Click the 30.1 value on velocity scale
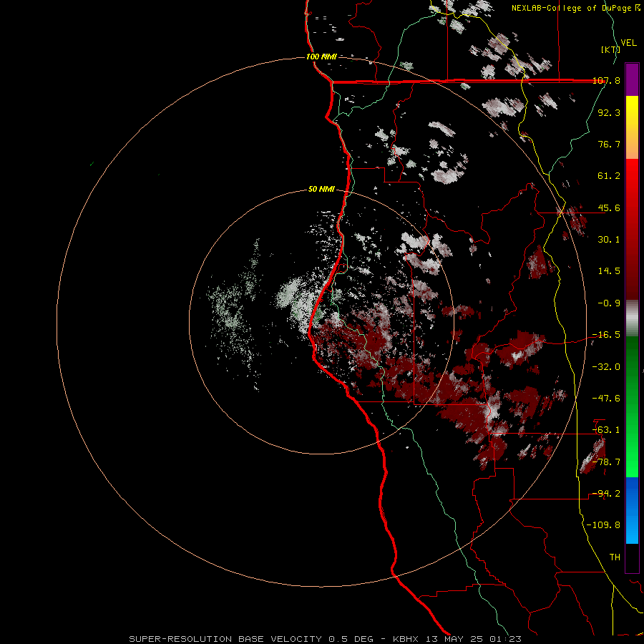This screenshot has height=644, width=644. click(609, 240)
